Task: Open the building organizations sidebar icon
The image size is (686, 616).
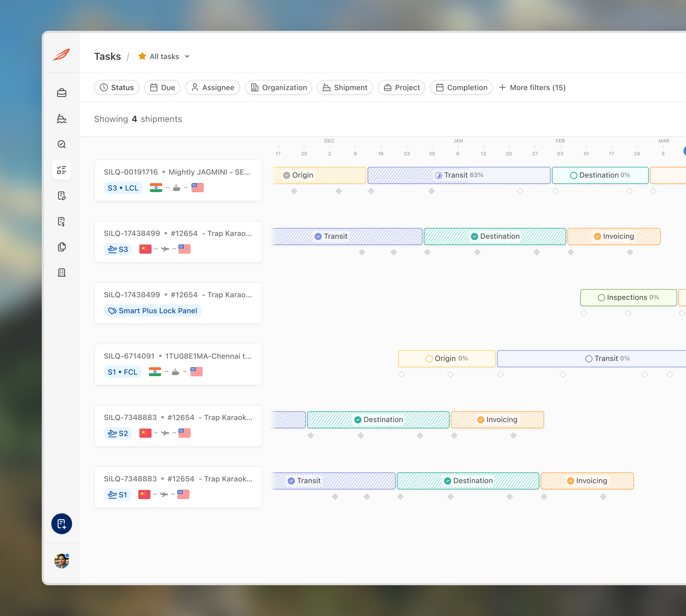Action: point(62,273)
